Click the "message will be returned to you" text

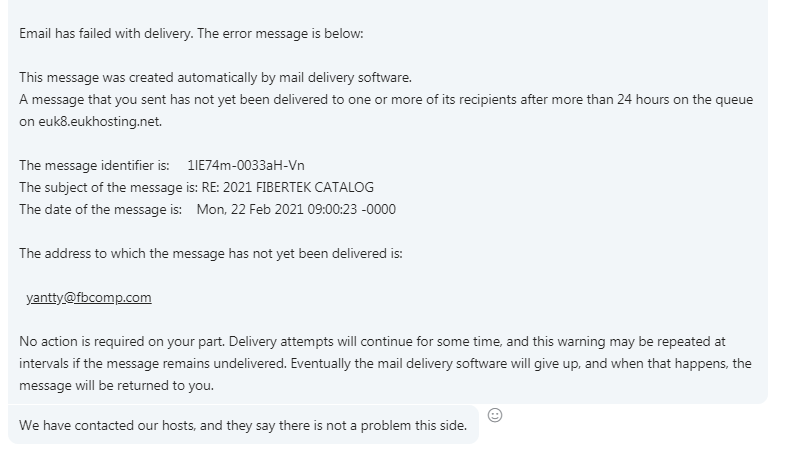click(118, 385)
